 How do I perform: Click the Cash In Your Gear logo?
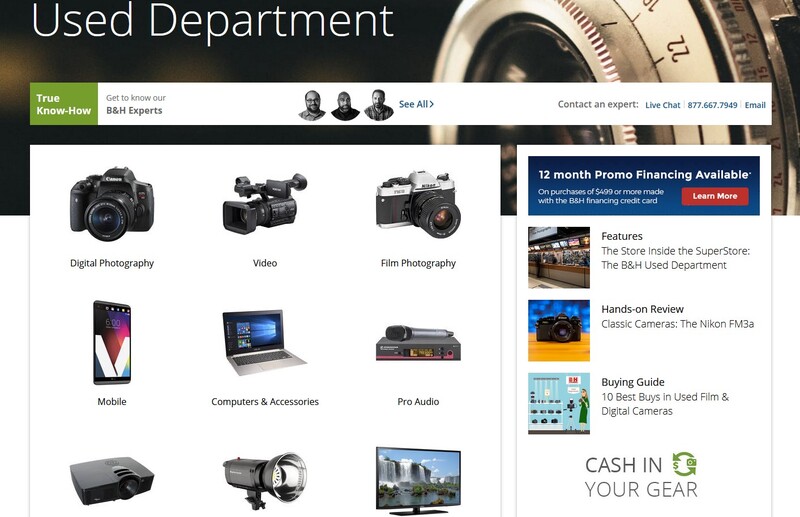(641, 476)
